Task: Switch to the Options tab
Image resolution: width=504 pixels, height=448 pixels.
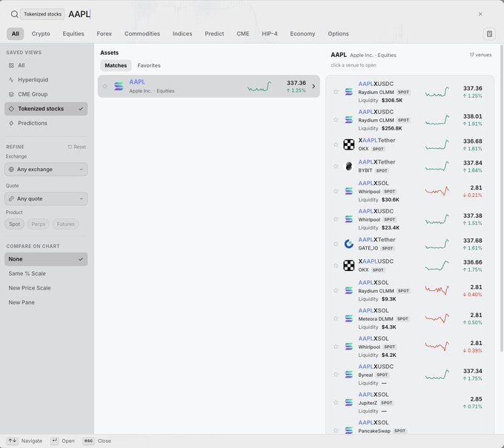Action: click(x=338, y=34)
